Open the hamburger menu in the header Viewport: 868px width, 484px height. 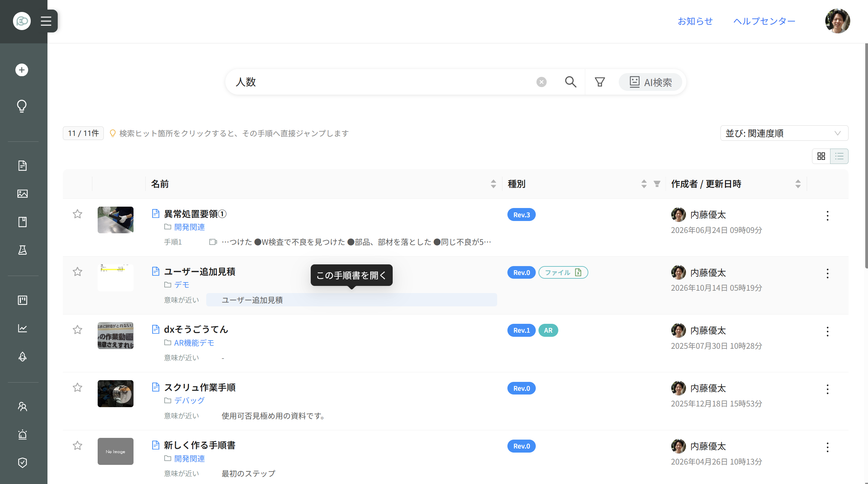(46, 21)
